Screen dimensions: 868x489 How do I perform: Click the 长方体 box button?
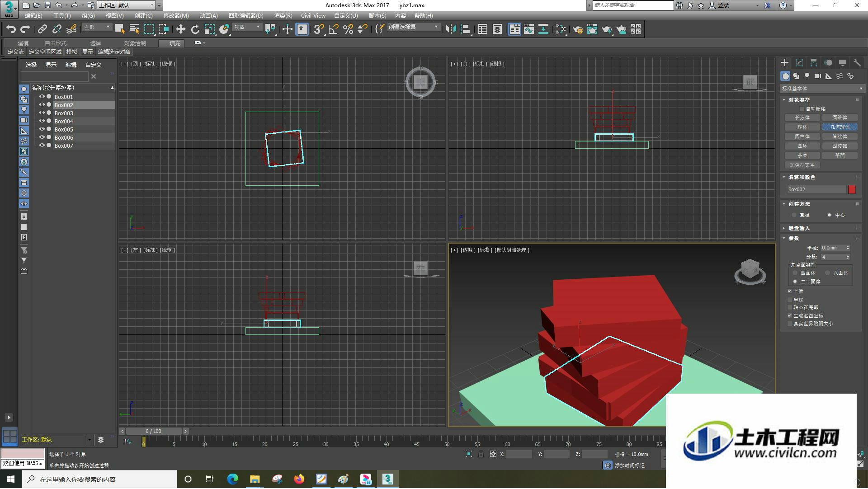802,118
